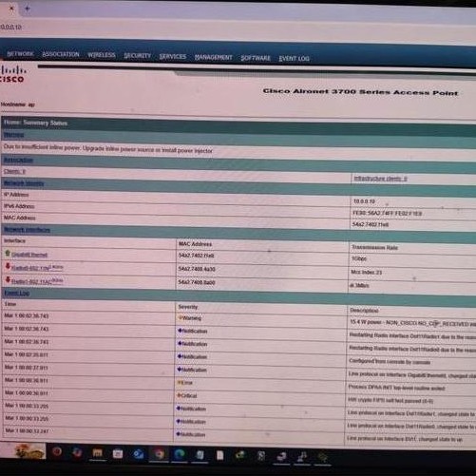476x476 pixels.
Task: Click the yellow Warning severity icon
Action: (180, 318)
